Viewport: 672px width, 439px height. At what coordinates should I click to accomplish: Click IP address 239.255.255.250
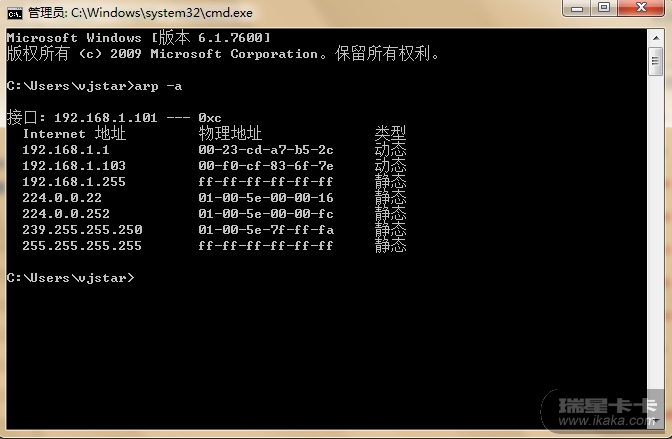click(x=82, y=230)
